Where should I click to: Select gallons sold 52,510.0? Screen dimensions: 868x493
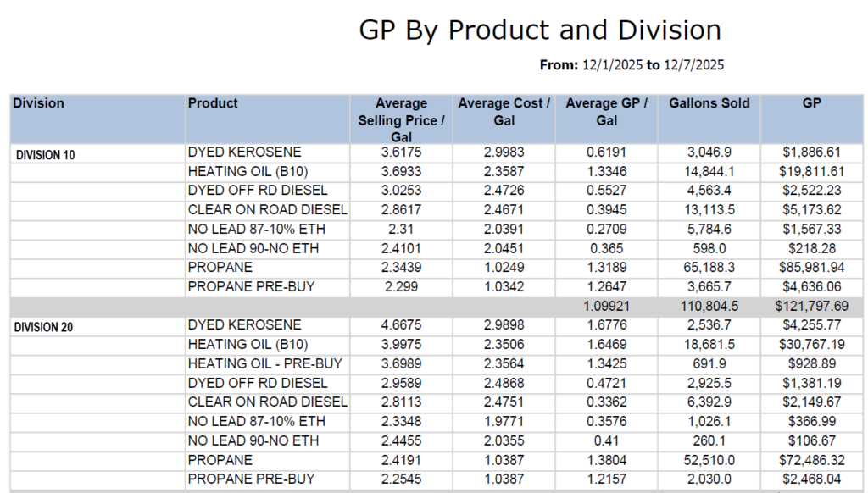pyautogui.click(x=709, y=460)
